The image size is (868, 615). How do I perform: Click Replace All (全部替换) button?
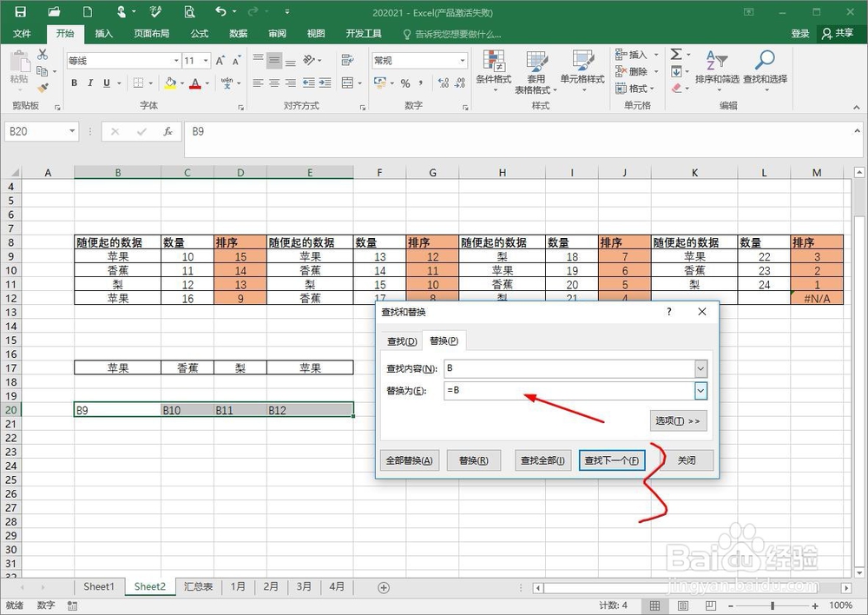(x=410, y=460)
